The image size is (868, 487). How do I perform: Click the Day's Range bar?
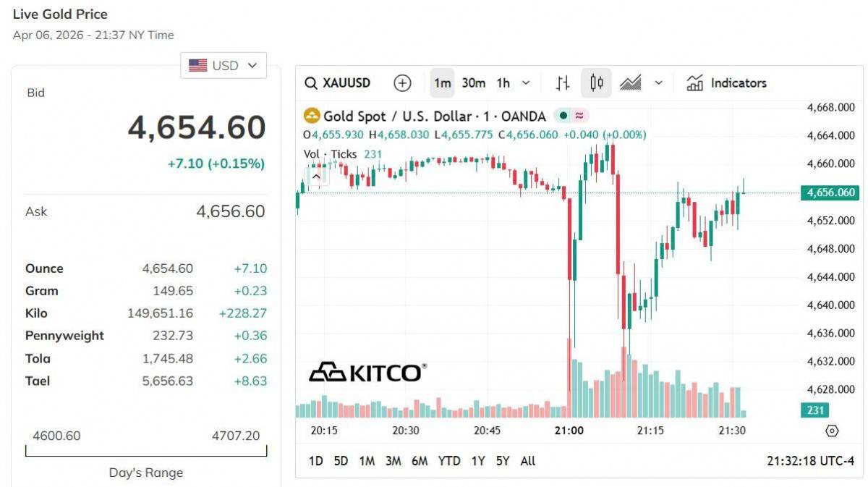tap(146, 452)
